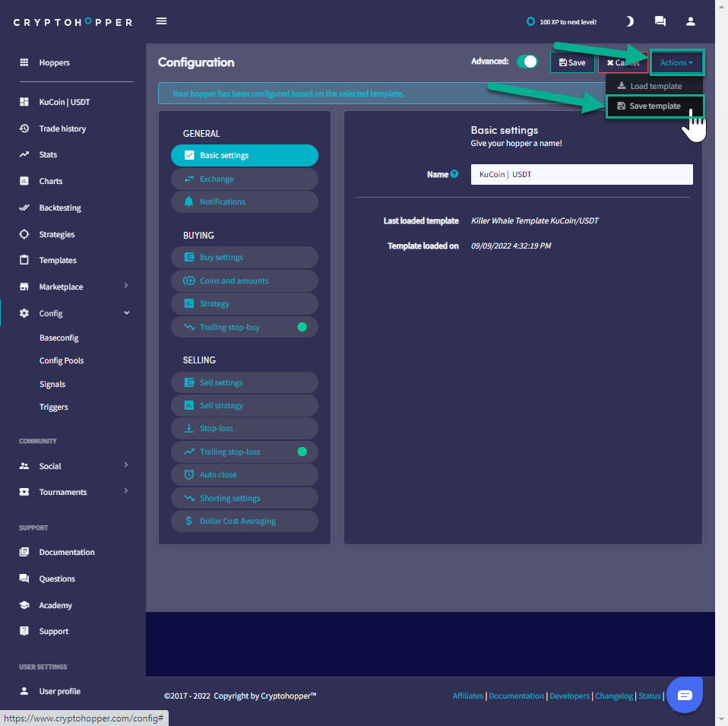728x726 pixels.
Task: Click the Backtesting icon in sidebar
Action: tap(24, 208)
